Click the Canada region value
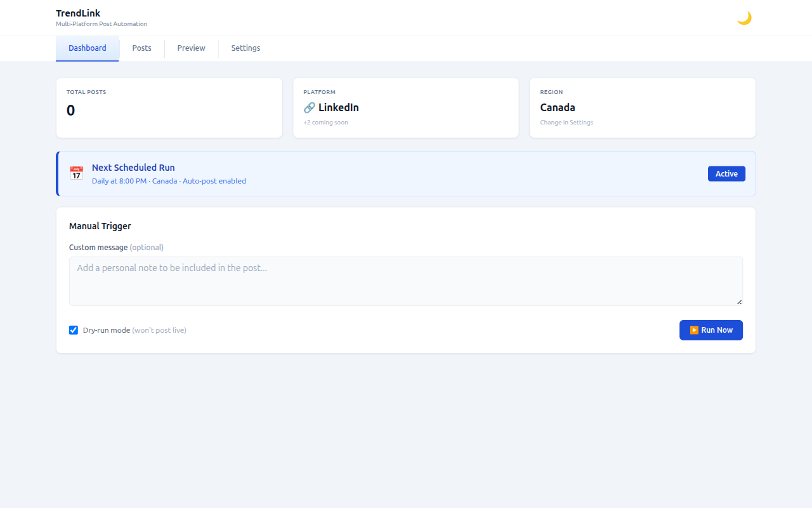Image resolution: width=812 pixels, height=508 pixels. 558,108
